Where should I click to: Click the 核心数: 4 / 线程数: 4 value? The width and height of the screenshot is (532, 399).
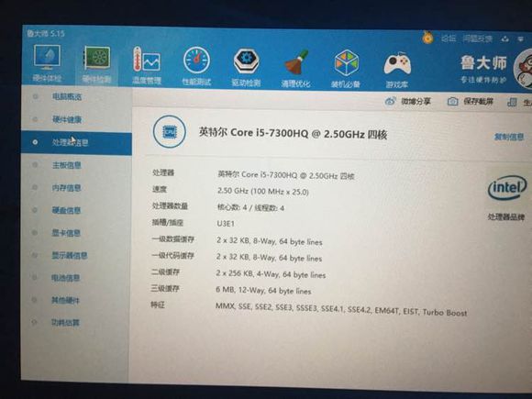[x=250, y=207]
